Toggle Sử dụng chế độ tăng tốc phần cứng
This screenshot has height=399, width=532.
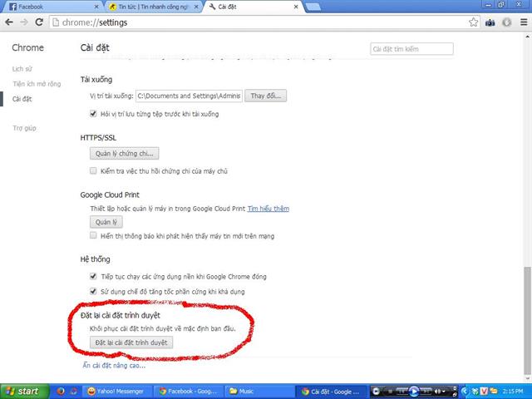point(93,291)
